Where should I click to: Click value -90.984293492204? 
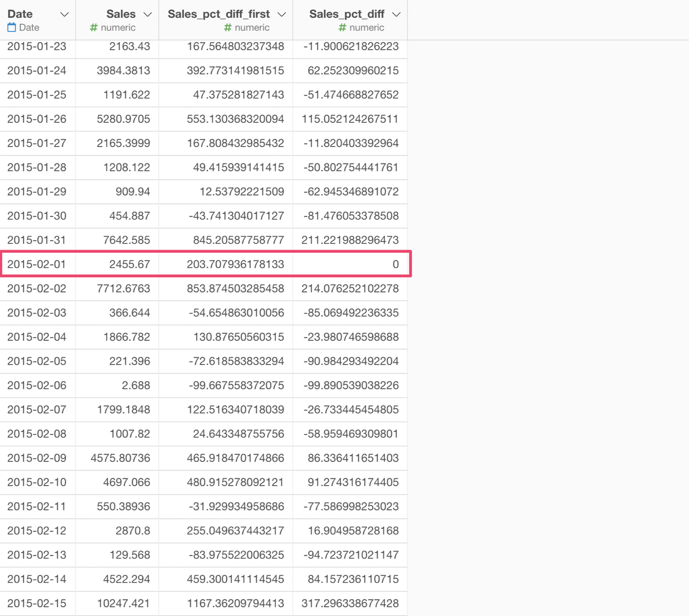point(351,361)
